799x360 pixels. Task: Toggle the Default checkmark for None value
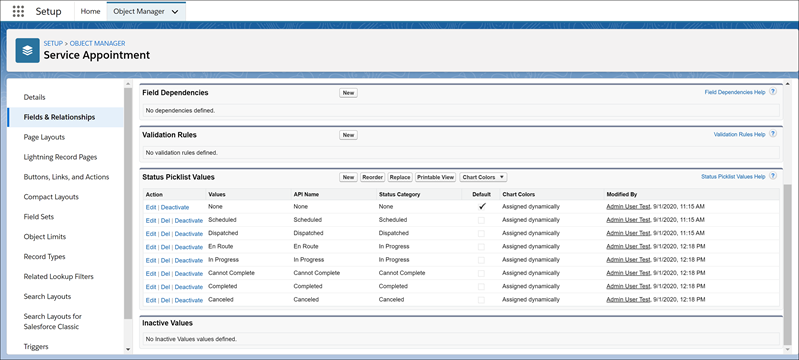pyautogui.click(x=482, y=207)
